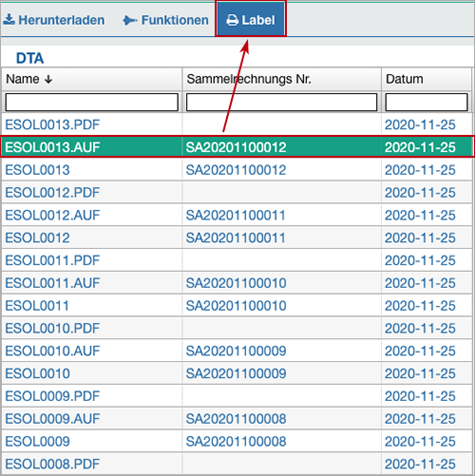Select entry ESOL0012 without extension
Screen dimensions: 475x476
point(37,238)
